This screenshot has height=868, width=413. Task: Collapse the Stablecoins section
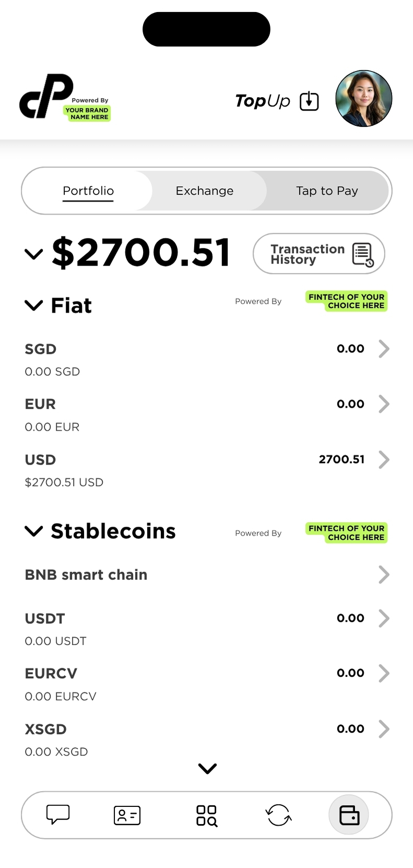(34, 531)
